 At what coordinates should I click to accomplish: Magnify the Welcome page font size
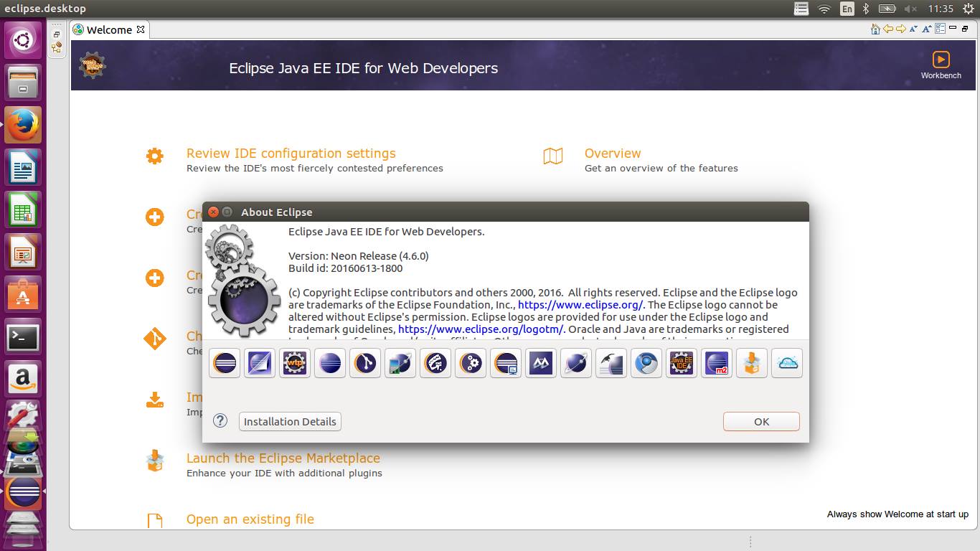[x=927, y=29]
